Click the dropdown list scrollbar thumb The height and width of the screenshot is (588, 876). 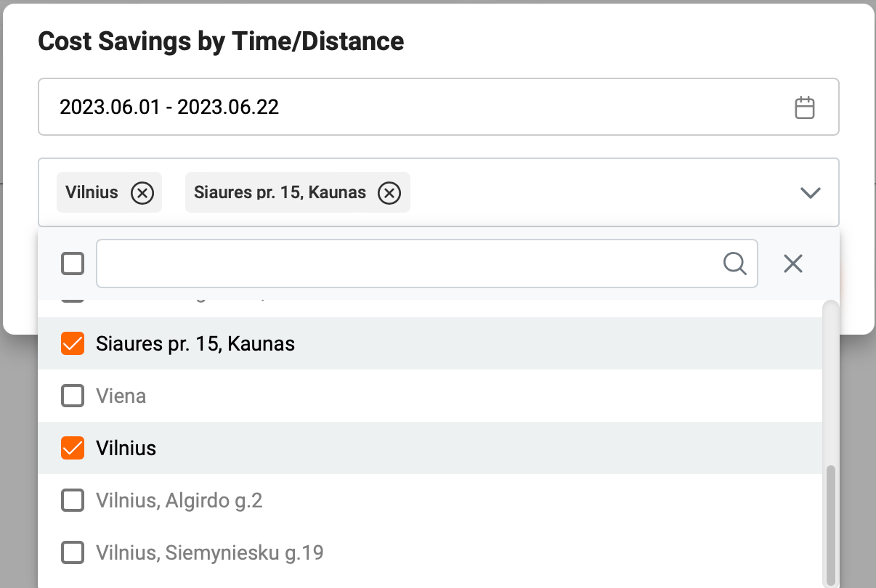coord(831,523)
